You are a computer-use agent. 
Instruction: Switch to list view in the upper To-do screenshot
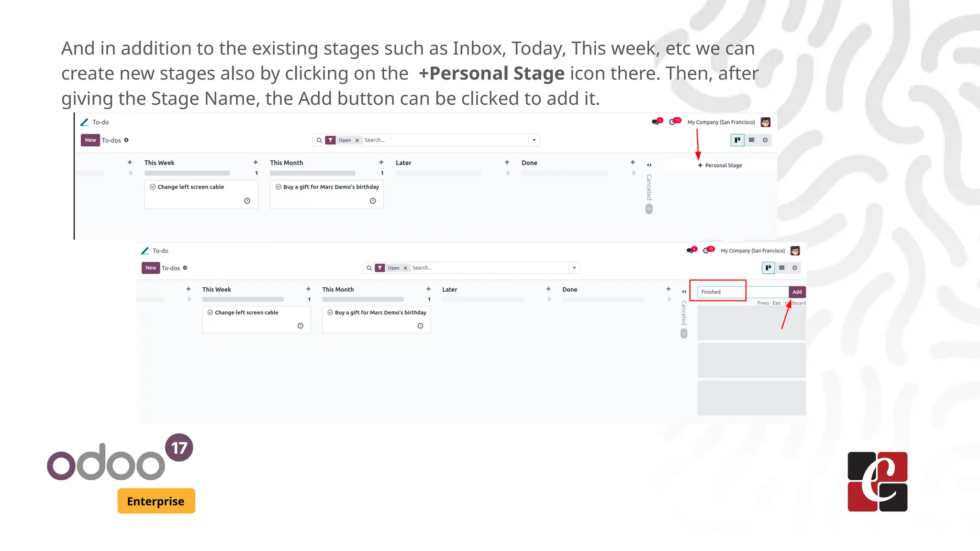click(751, 140)
